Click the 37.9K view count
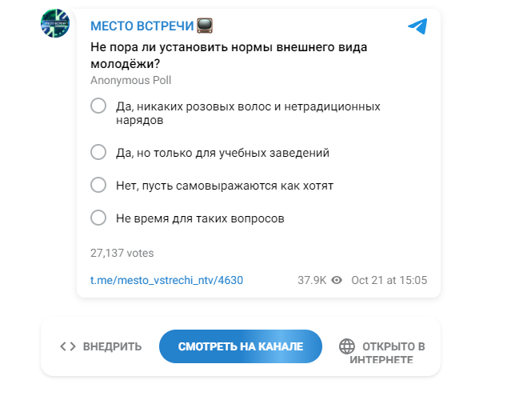 coord(312,280)
